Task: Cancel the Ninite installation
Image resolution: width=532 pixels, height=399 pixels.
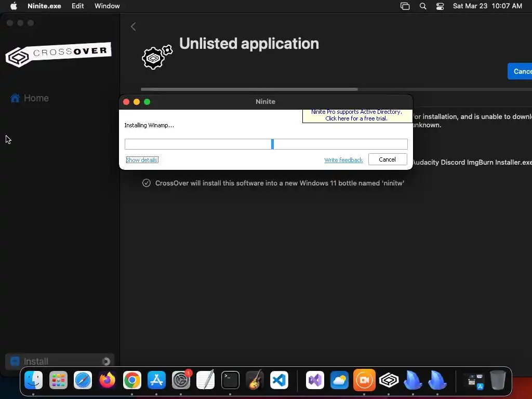Action: [388, 159]
